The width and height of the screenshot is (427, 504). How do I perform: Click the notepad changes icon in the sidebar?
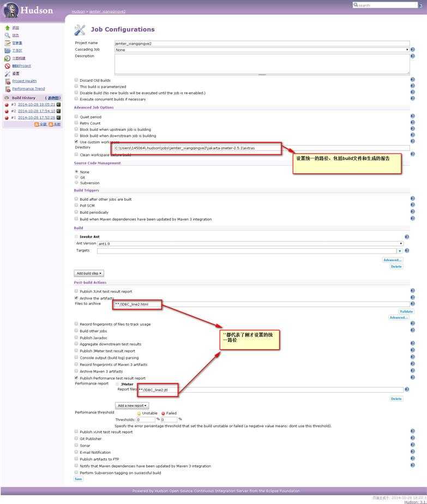point(8,43)
